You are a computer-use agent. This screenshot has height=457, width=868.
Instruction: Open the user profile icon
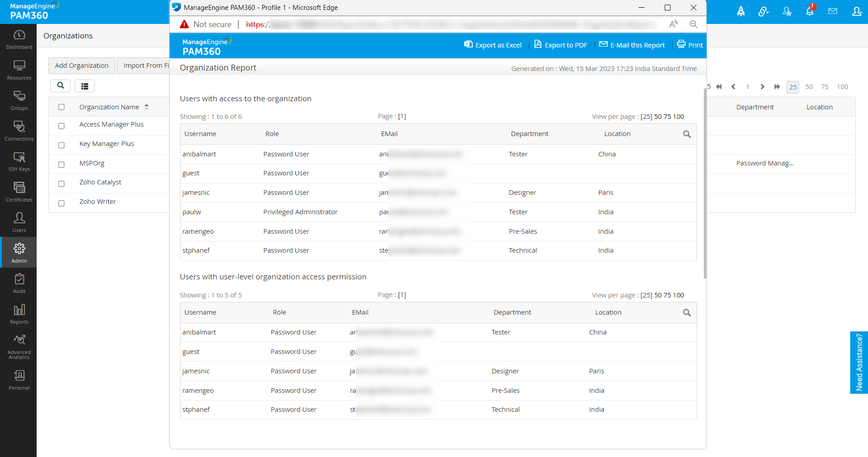click(857, 11)
